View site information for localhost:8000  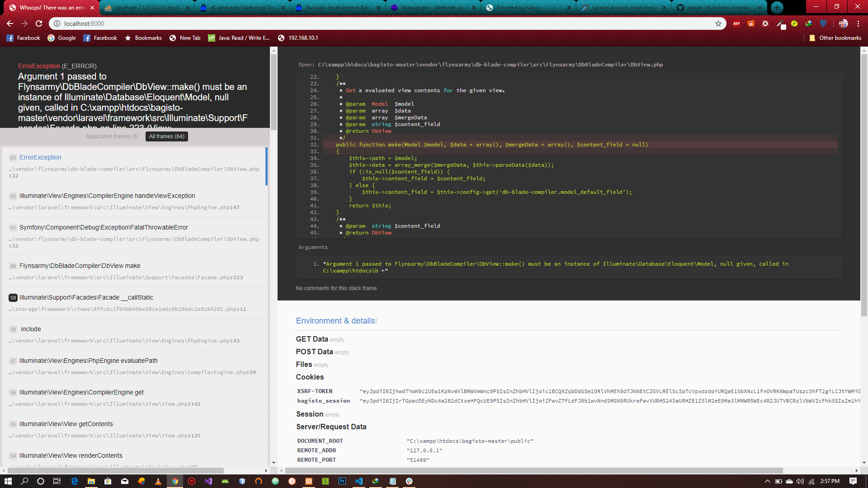[57, 23]
